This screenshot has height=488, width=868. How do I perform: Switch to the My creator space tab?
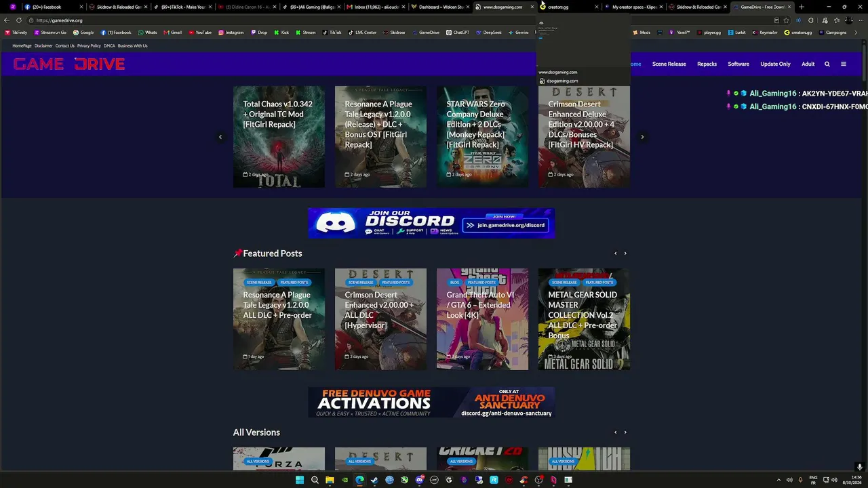[x=635, y=7]
